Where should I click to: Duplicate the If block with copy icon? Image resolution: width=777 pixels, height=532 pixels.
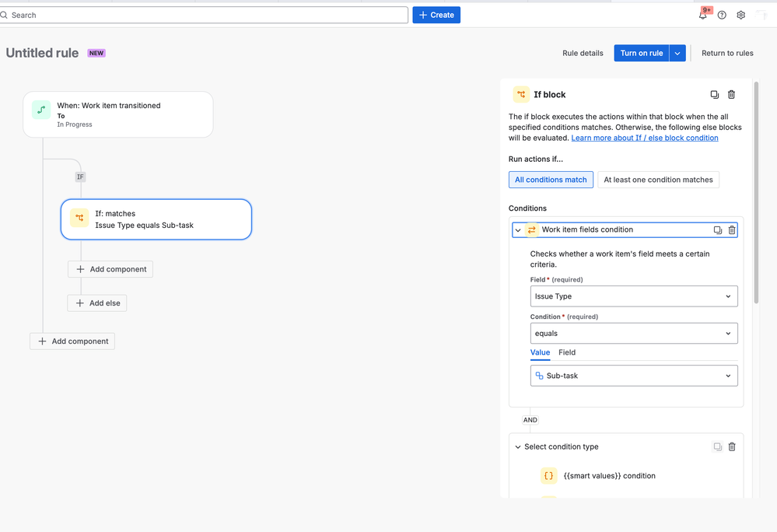click(715, 95)
